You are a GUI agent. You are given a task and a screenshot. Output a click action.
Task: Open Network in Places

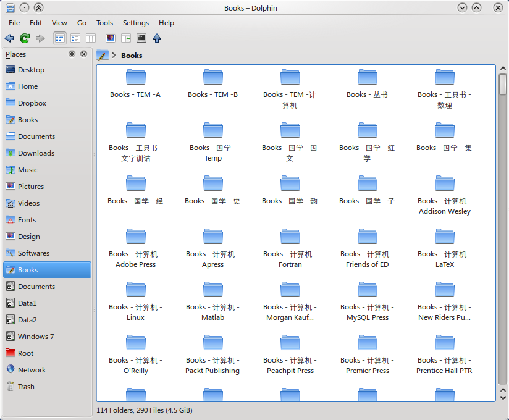click(47, 370)
